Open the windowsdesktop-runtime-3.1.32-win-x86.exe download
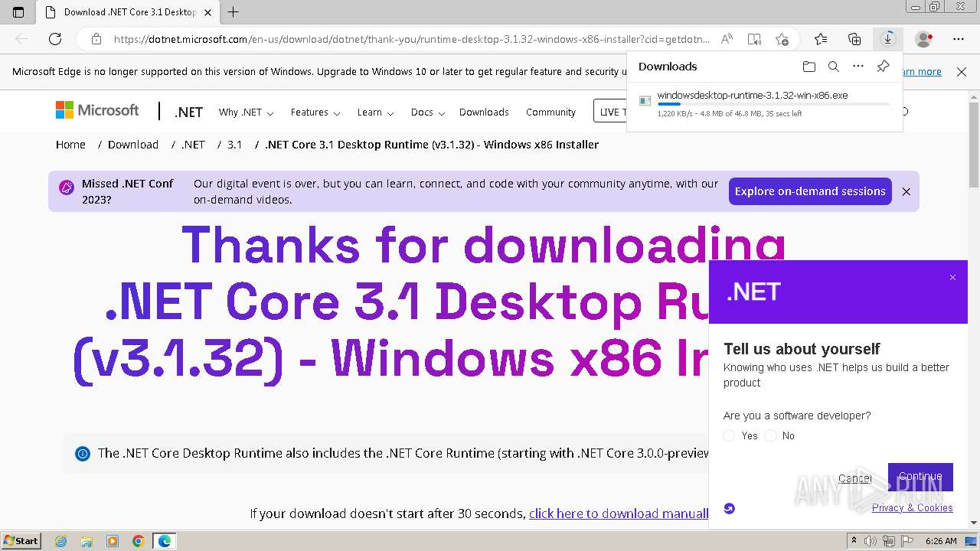The width and height of the screenshot is (980, 551). [752, 95]
